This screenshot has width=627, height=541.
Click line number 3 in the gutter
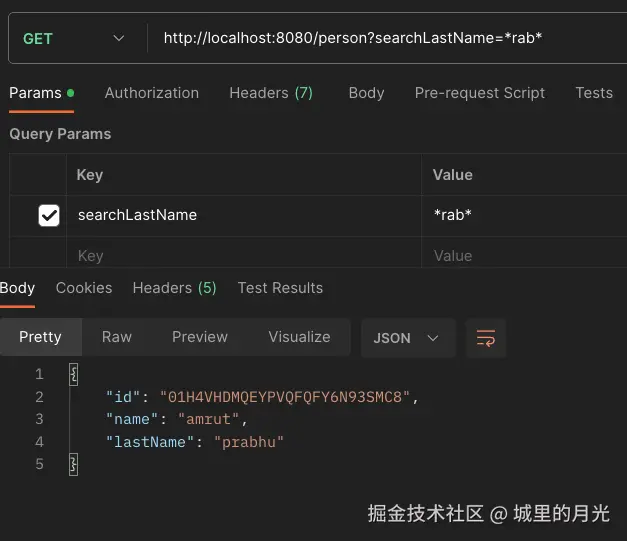click(39, 419)
